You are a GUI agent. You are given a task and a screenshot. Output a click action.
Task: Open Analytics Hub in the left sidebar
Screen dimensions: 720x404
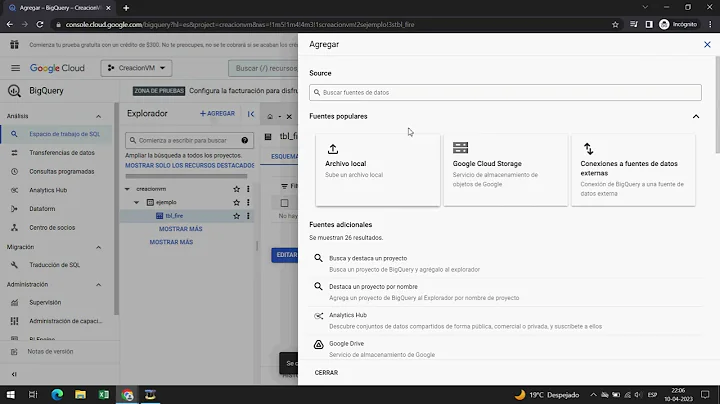(x=56, y=190)
